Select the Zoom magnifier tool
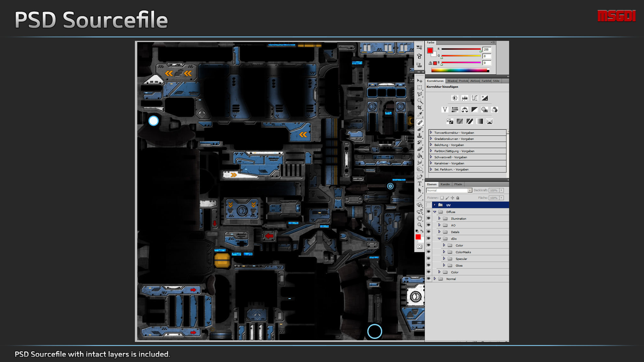644x362 pixels. coord(419,225)
